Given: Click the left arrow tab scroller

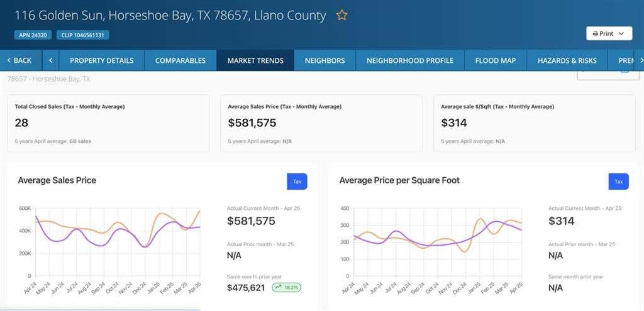Looking at the screenshot, I should tap(50, 60).
